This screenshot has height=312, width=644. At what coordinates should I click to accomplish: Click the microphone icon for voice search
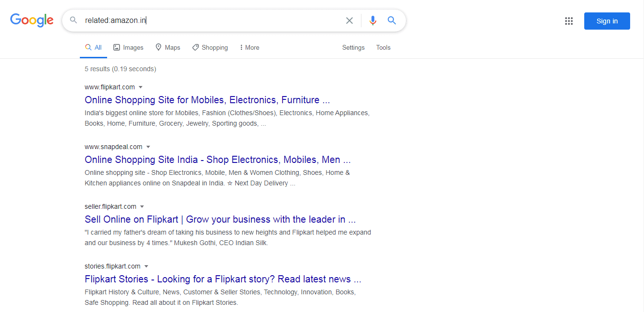pyautogui.click(x=372, y=21)
